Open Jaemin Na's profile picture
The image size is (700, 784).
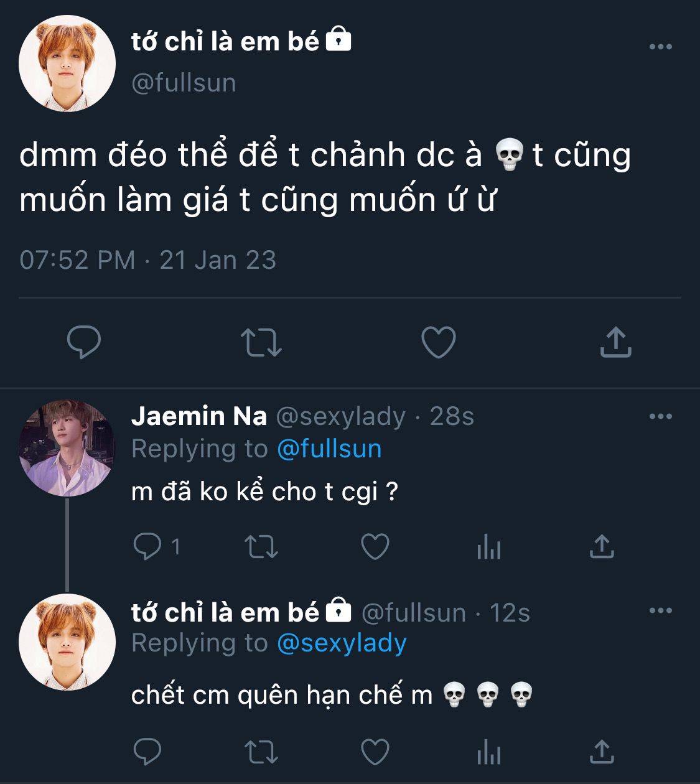coord(67,448)
